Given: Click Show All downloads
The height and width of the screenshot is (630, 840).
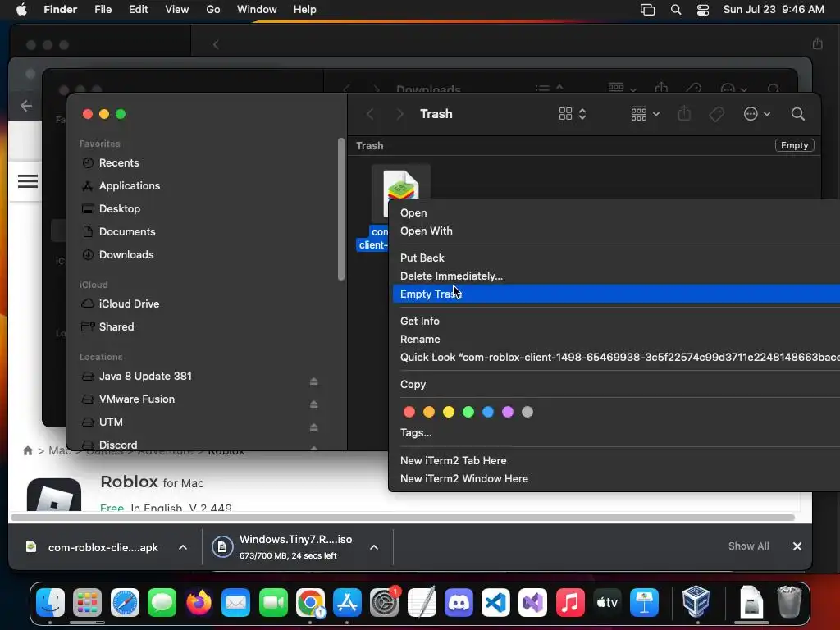Looking at the screenshot, I should click(748, 546).
